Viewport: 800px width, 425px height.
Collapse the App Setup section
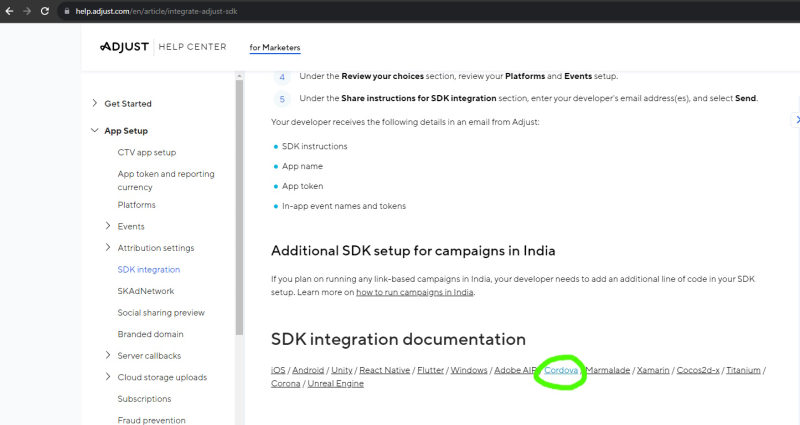pos(94,131)
